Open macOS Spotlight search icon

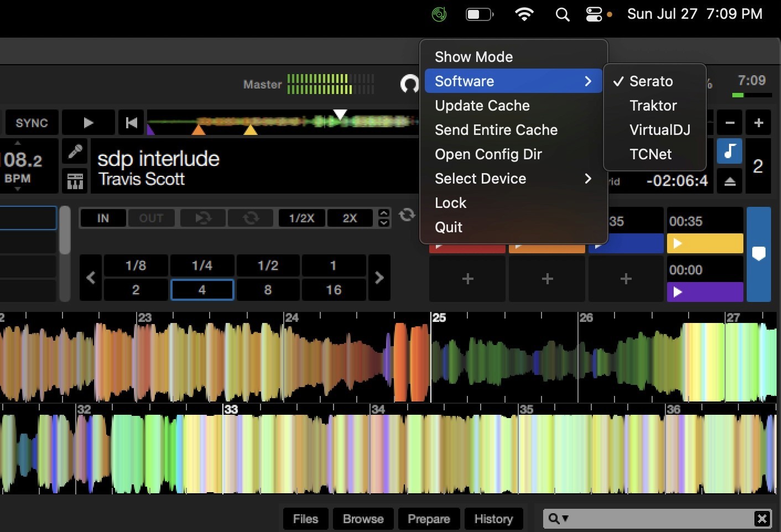click(x=563, y=14)
